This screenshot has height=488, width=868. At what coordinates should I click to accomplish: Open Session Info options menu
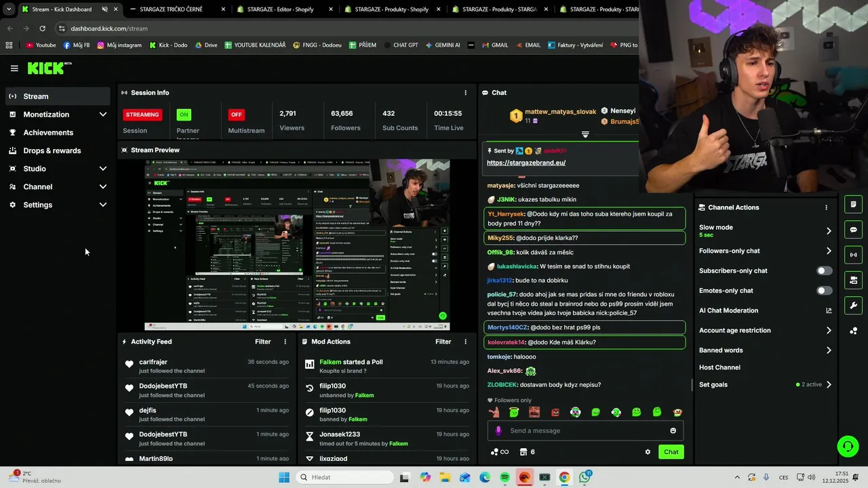pyautogui.click(x=465, y=93)
